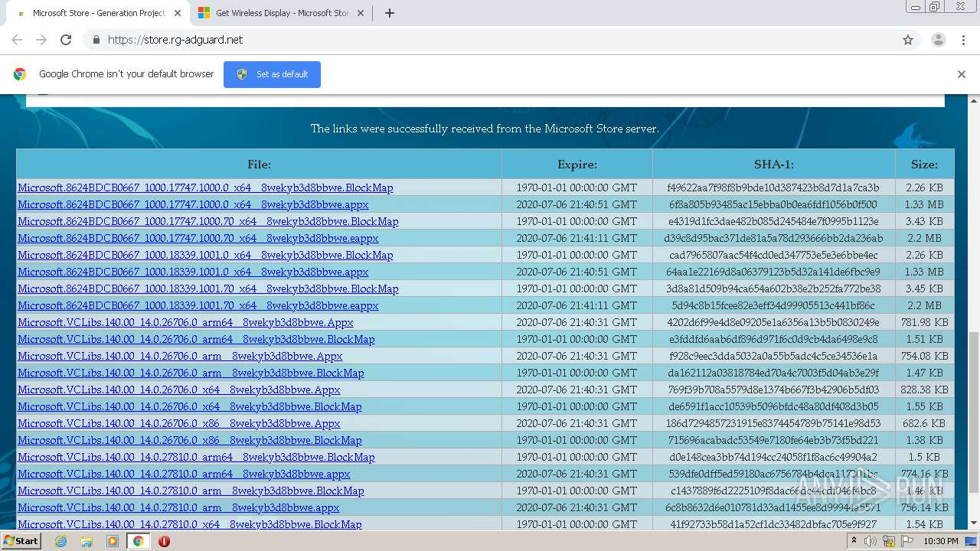Download 17747.1000.0 x64 appx file
This screenshot has width=980, height=551.
coord(193,204)
